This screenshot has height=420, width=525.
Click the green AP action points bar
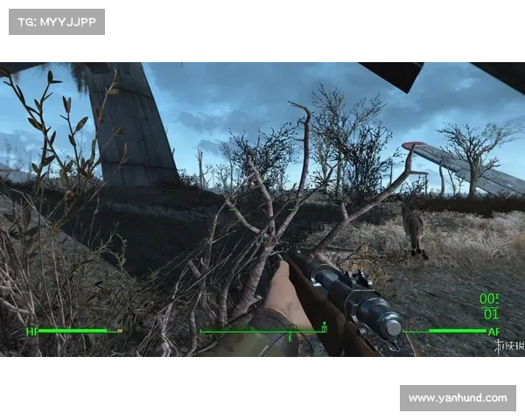click(x=444, y=331)
